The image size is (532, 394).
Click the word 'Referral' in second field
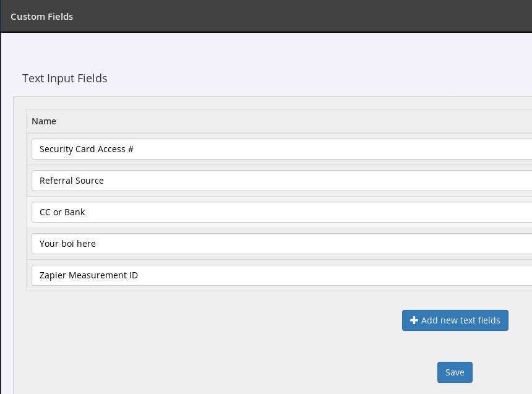(56, 181)
